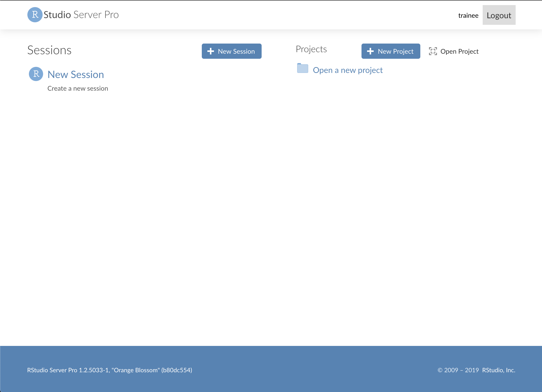Click the folder icon under Projects

click(x=302, y=68)
